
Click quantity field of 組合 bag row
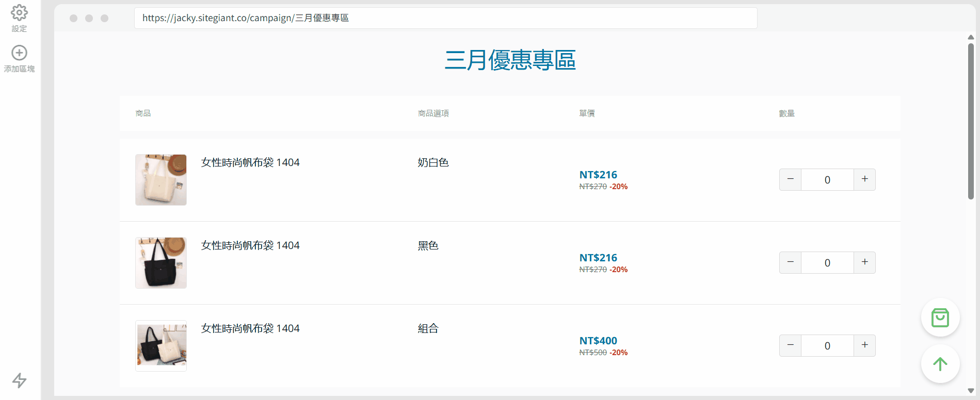[827, 346]
